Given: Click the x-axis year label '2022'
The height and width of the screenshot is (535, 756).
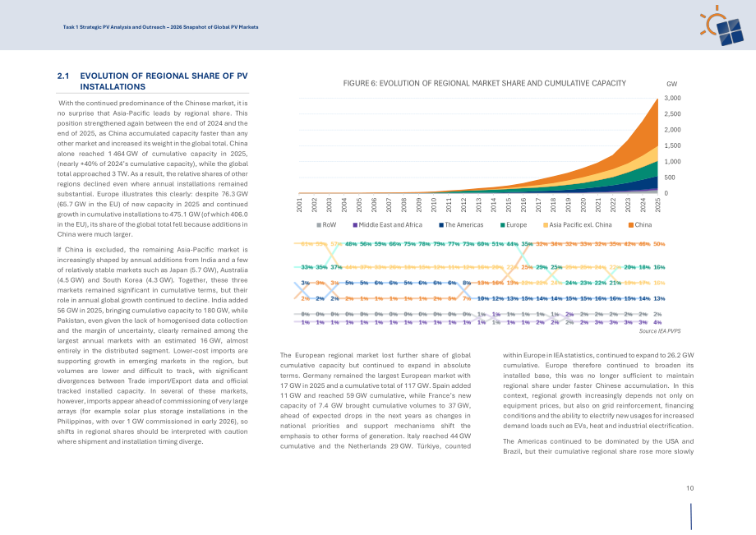Looking at the screenshot, I should click(x=613, y=205).
